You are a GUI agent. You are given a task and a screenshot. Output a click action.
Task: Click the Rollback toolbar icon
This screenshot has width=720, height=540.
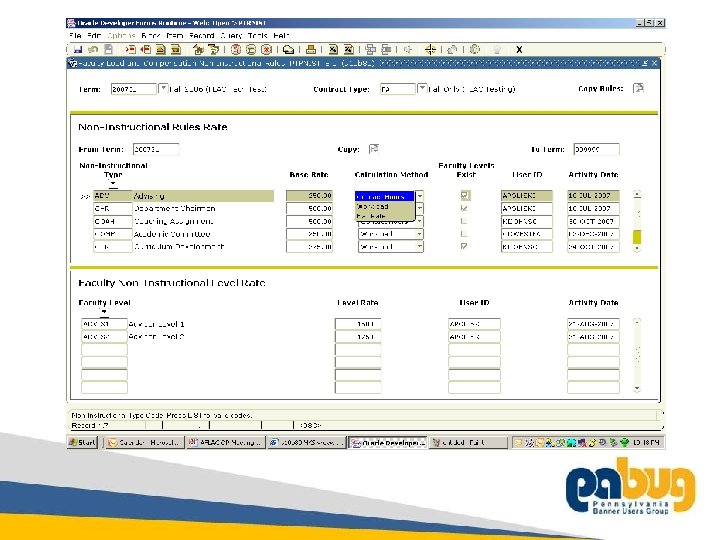pyautogui.click(x=93, y=49)
